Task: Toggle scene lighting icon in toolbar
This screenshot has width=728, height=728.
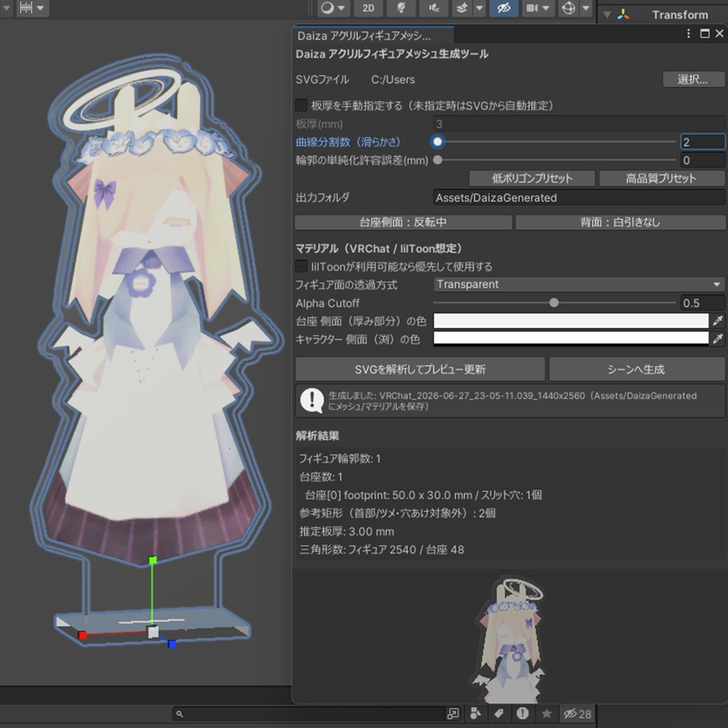Action: click(401, 8)
